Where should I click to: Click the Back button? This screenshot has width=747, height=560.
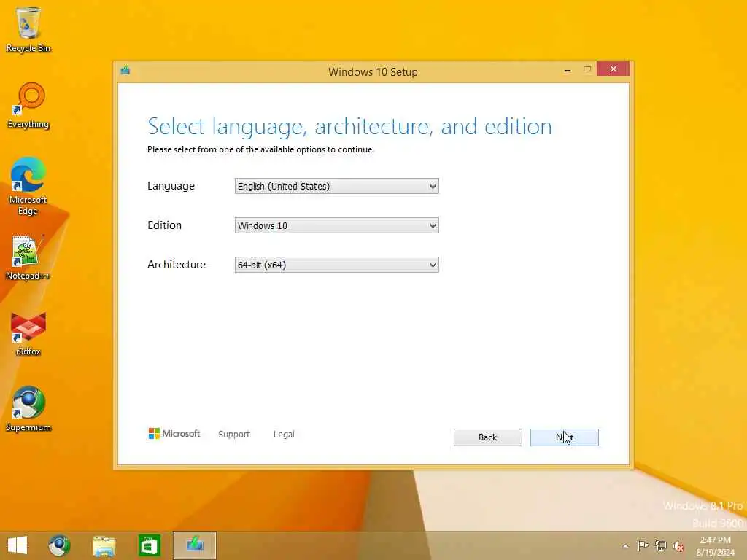pyautogui.click(x=487, y=437)
